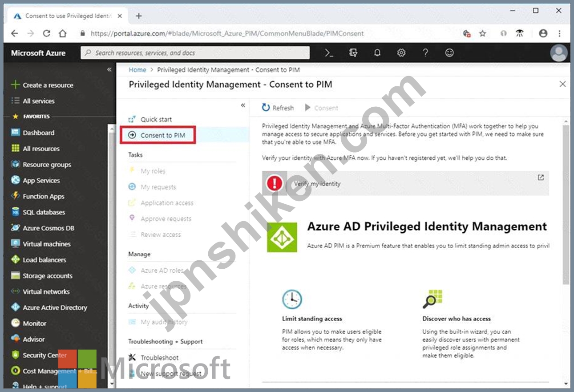The height and width of the screenshot is (392, 574).
Task: Click the Virtual networks icon
Action: (x=16, y=291)
